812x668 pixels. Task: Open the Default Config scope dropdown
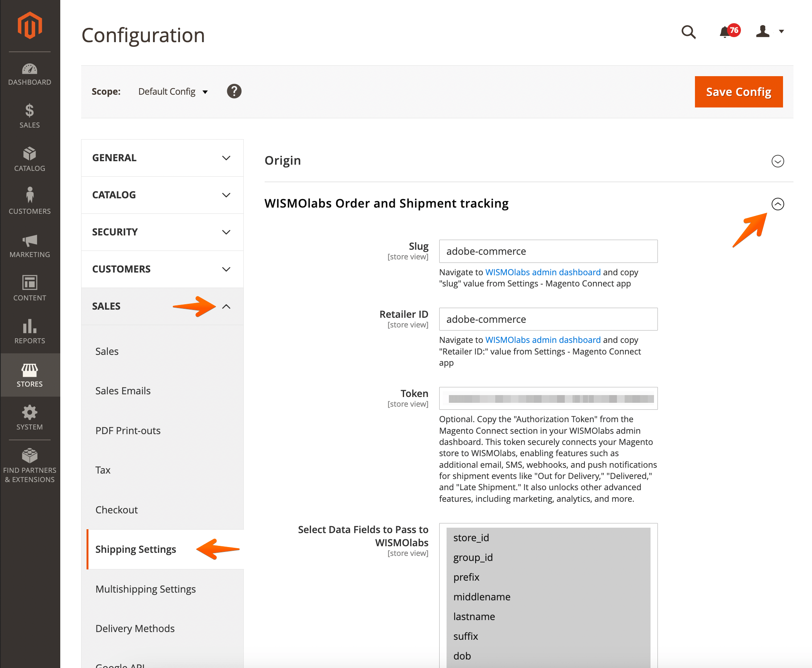pyautogui.click(x=172, y=92)
